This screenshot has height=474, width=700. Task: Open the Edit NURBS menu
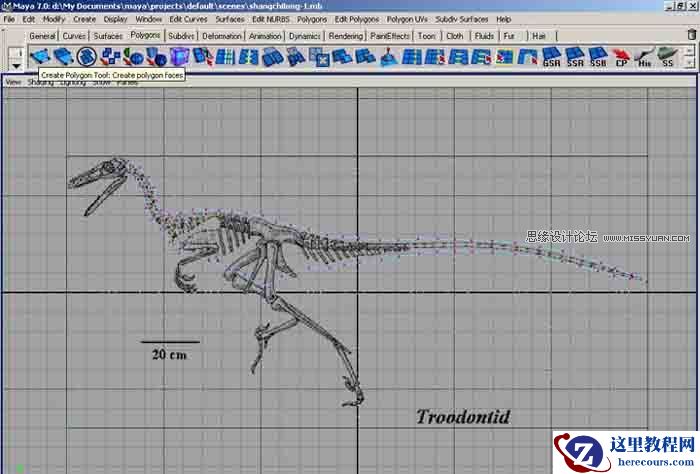271,19
